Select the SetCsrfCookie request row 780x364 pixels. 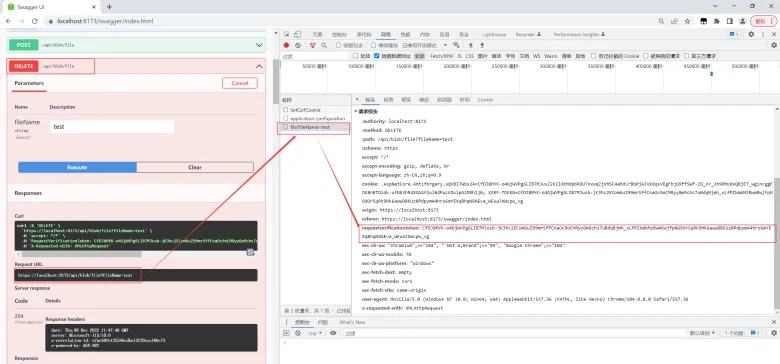pyautogui.click(x=315, y=109)
